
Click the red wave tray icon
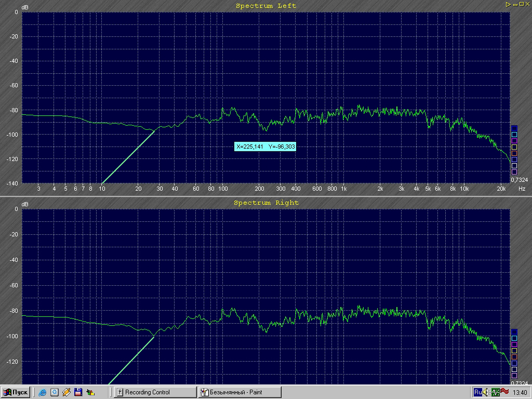[x=504, y=392]
